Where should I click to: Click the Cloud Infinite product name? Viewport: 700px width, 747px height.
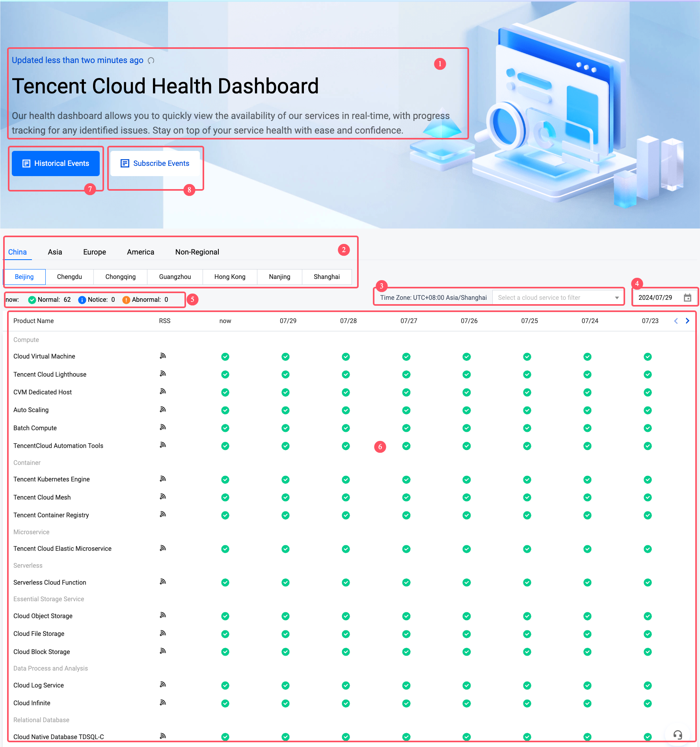click(x=32, y=703)
